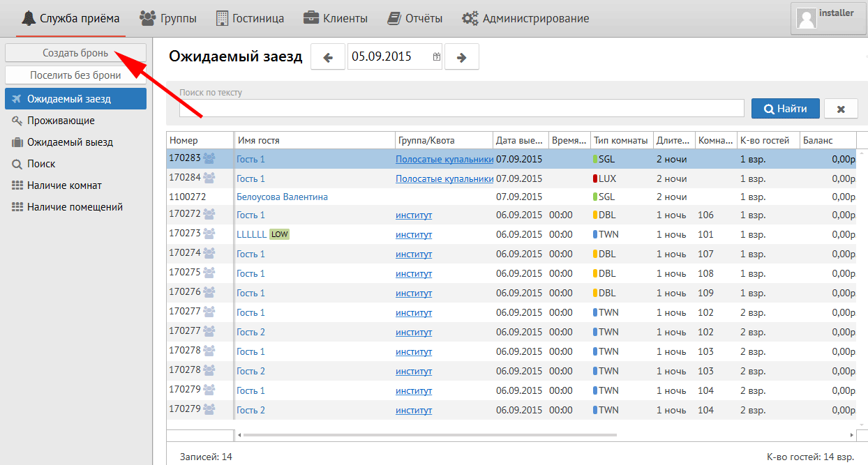The image size is (868, 465).
Task: Click the Полосатые купальники group link in first row
Action: (x=444, y=160)
